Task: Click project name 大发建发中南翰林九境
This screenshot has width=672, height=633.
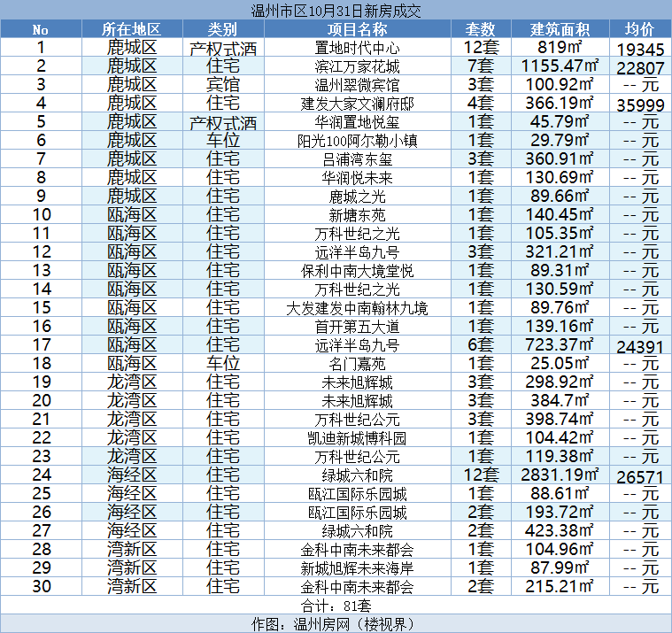Action: coord(357,308)
